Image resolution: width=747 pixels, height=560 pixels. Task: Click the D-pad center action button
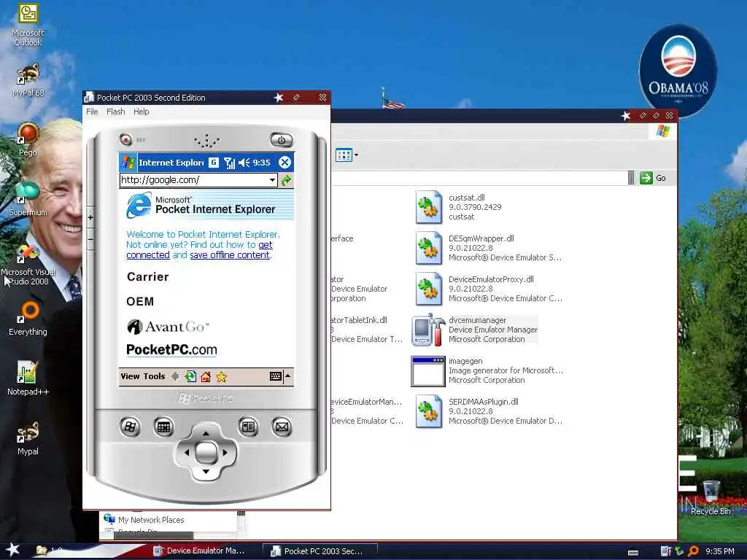pyautogui.click(x=206, y=452)
